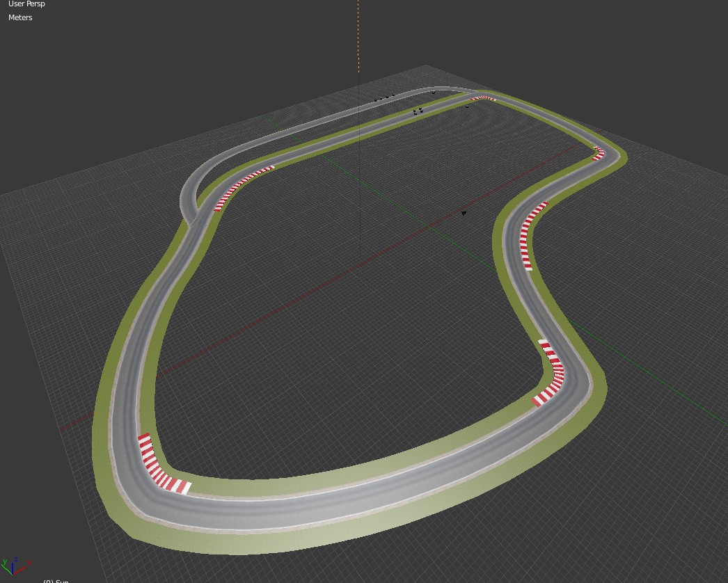Click the "User Persp" view label
This screenshot has height=583, width=728.
coord(26,4)
